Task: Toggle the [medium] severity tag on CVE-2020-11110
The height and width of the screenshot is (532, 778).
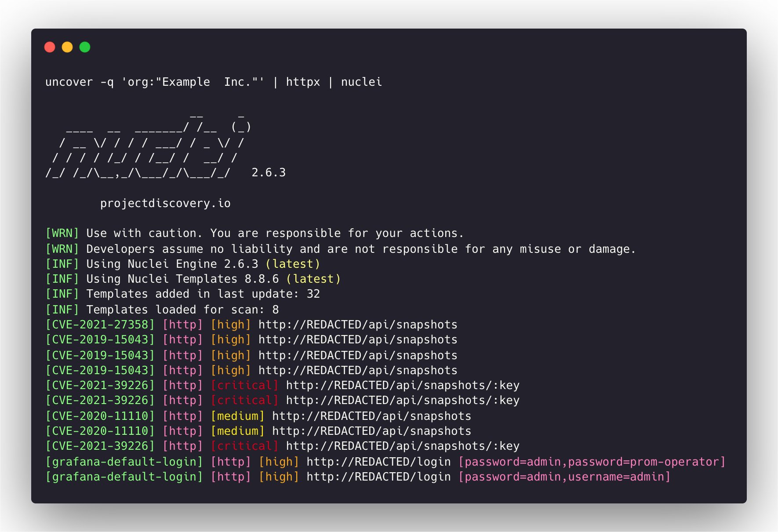Action: click(x=237, y=416)
